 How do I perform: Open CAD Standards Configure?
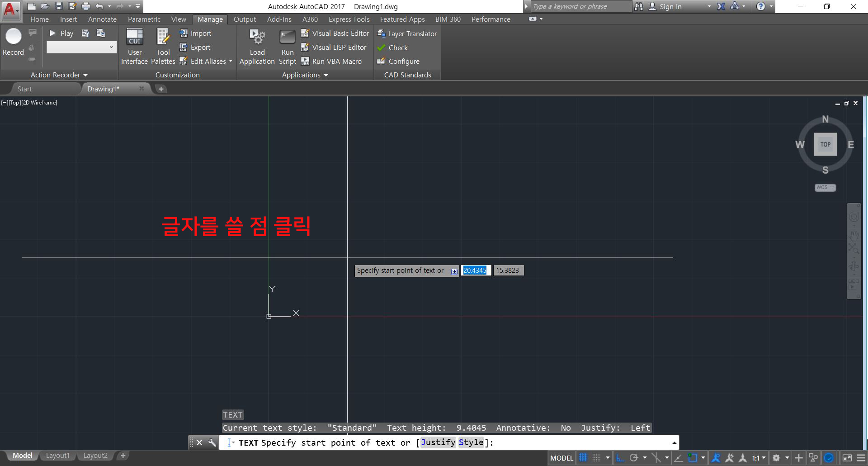(x=398, y=61)
